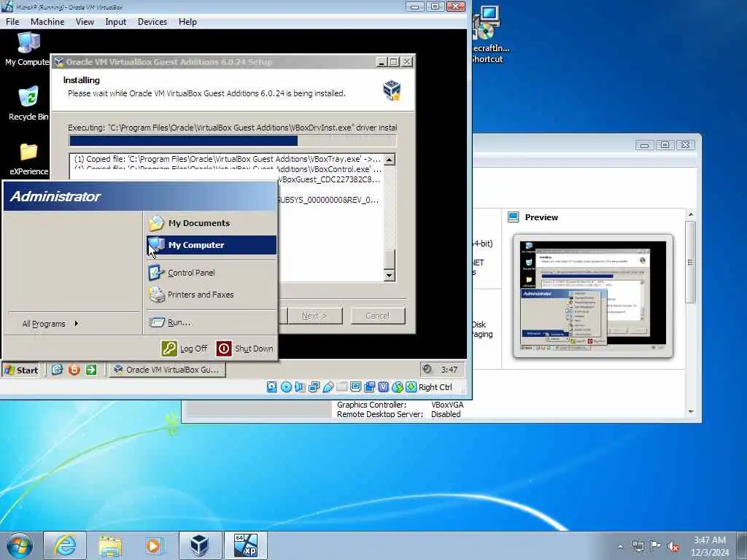747x560 pixels.
Task: Click installer log scrollbar down arrow
Action: (x=390, y=275)
